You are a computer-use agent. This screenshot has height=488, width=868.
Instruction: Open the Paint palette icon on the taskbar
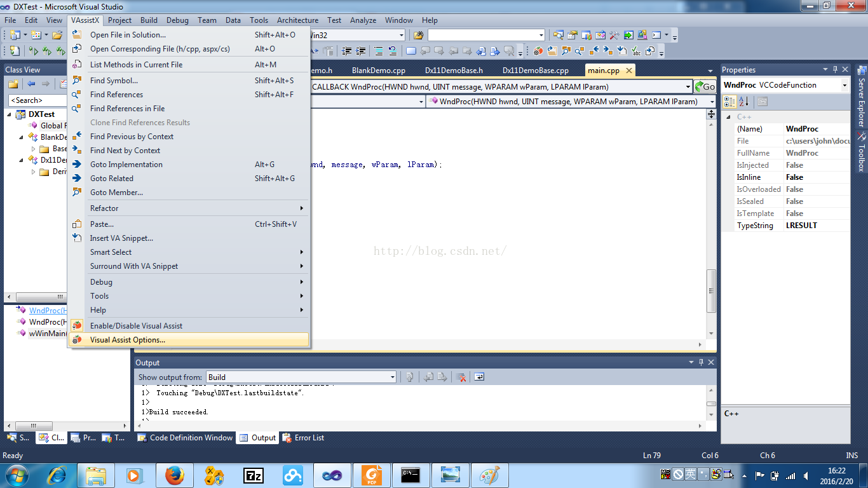[x=489, y=475]
